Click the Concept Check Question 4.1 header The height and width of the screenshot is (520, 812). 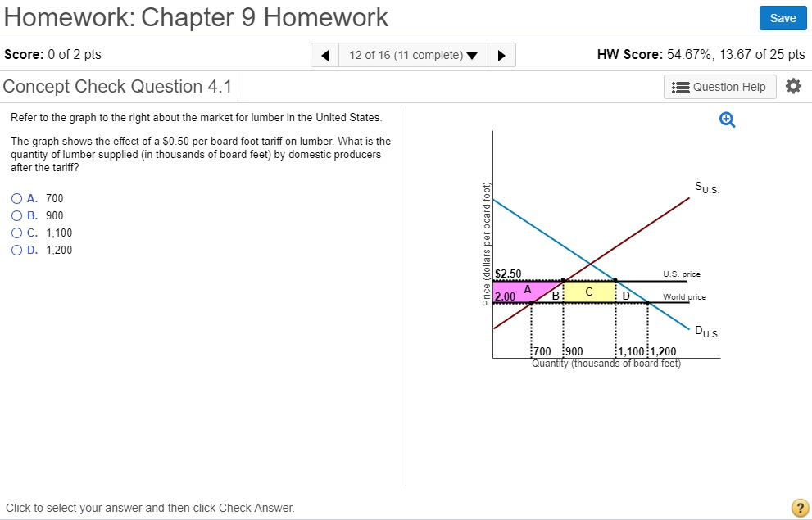pos(117,86)
